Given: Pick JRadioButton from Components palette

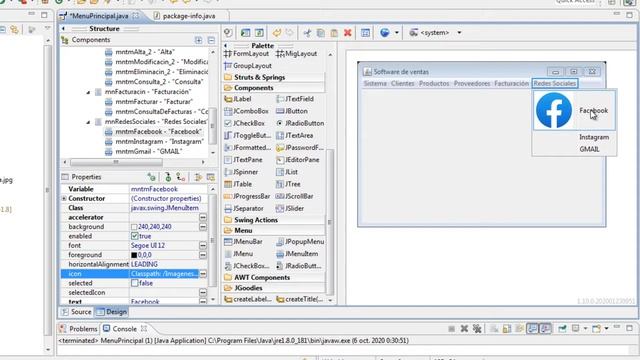Looking at the screenshot, I should [300, 123].
